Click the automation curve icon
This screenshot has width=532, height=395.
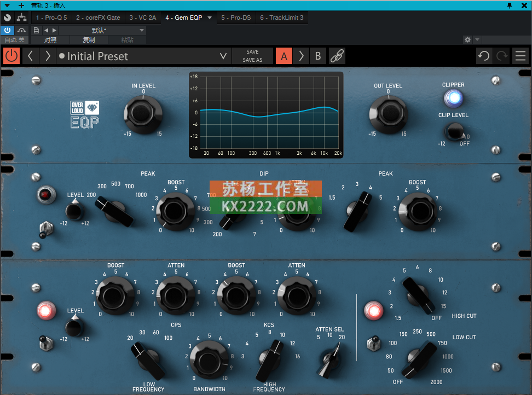point(21,30)
